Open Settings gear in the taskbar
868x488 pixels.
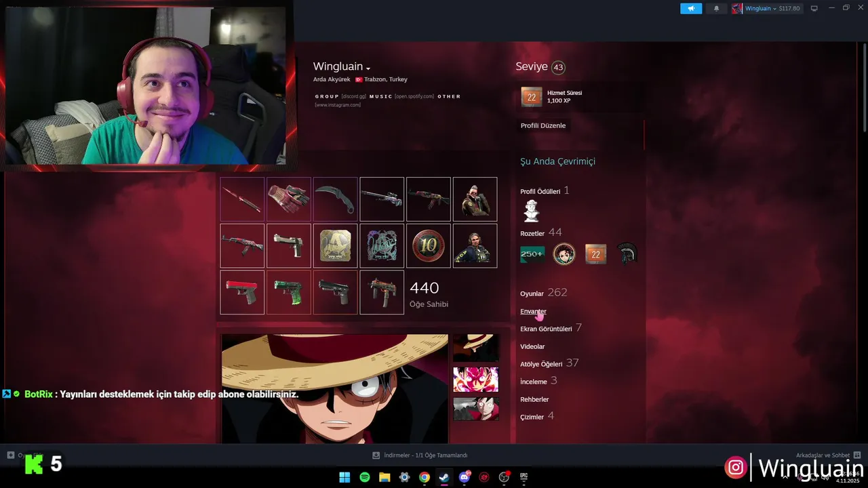coord(404,477)
